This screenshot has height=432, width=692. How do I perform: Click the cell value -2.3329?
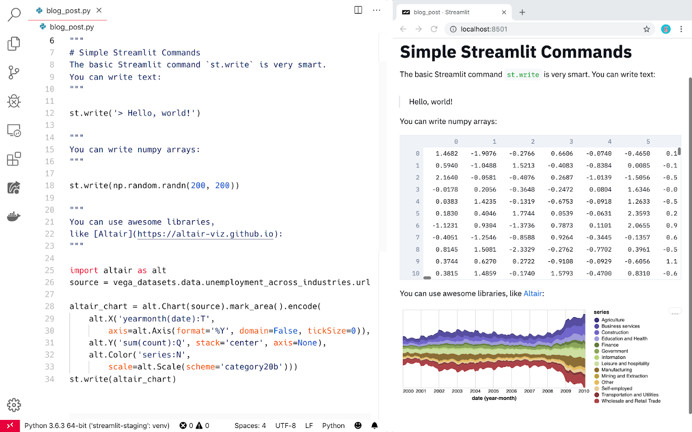(522, 249)
